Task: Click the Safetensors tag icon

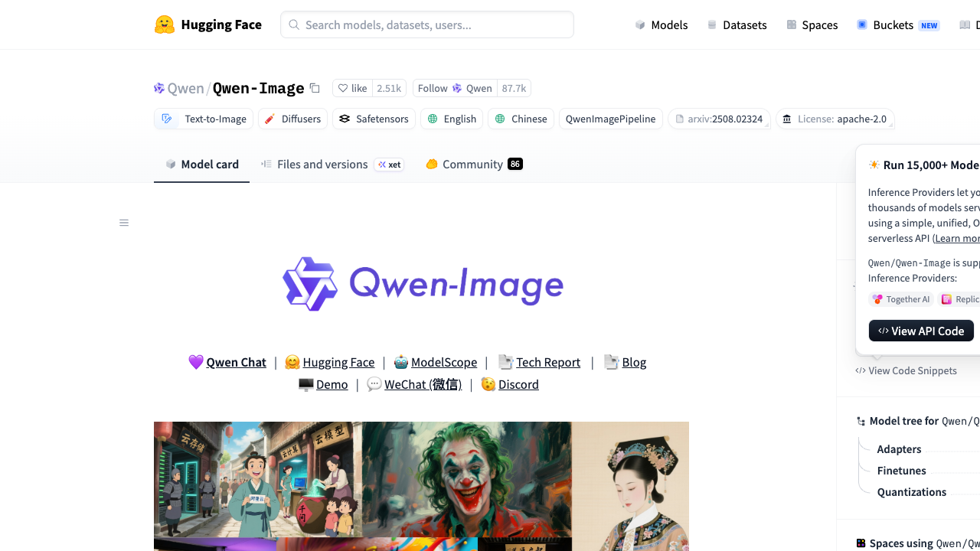Action: [x=345, y=119]
